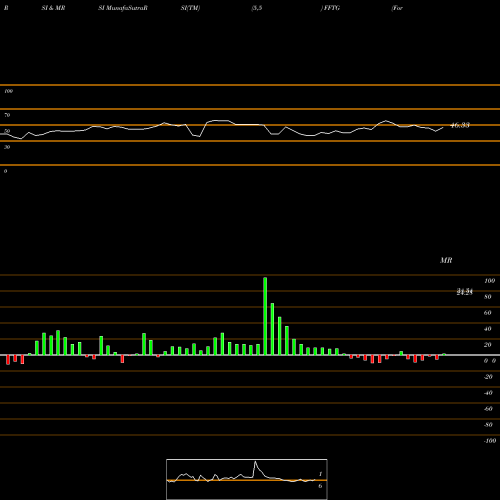
Task: Click the 40 label on MR axis
Action: click(x=488, y=329)
